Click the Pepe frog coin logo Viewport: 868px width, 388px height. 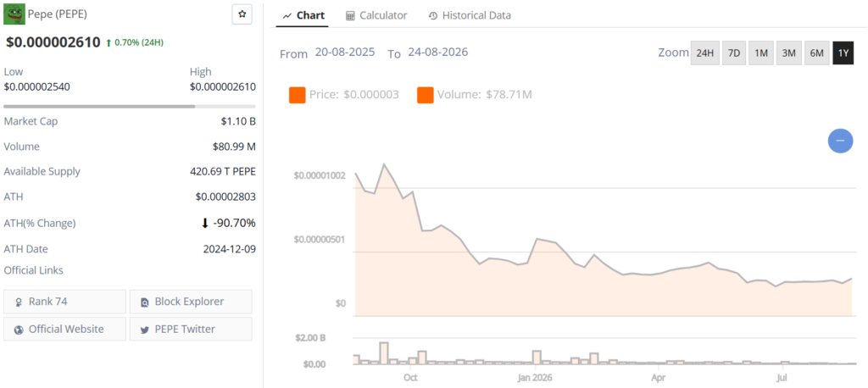click(x=14, y=14)
